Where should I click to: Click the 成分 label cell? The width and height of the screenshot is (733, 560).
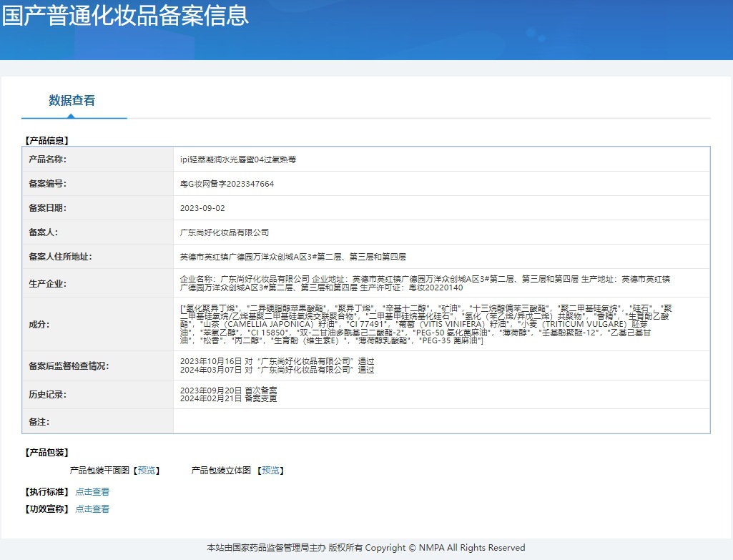point(98,325)
